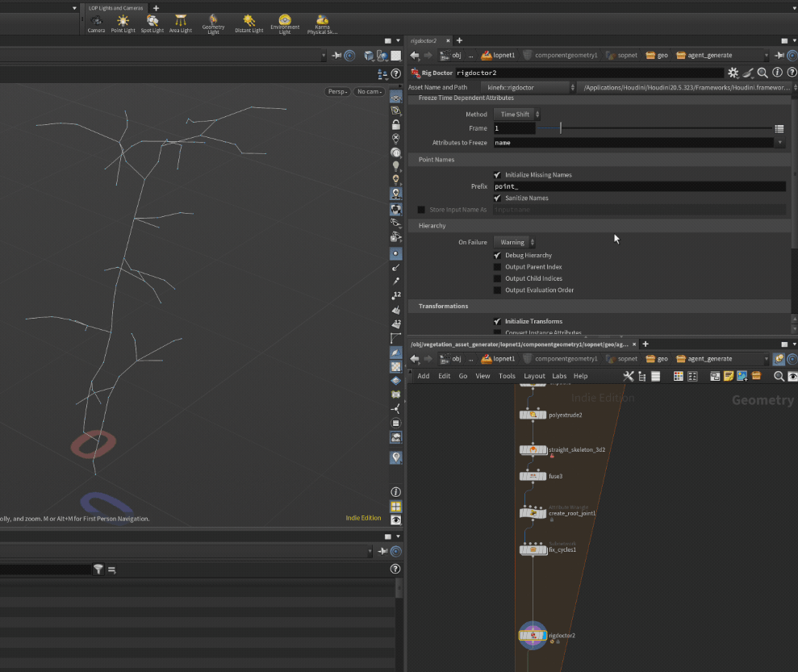Click the fix_cycles1 node icon
This screenshot has width=798, height=672.
[x=533, y=549]
